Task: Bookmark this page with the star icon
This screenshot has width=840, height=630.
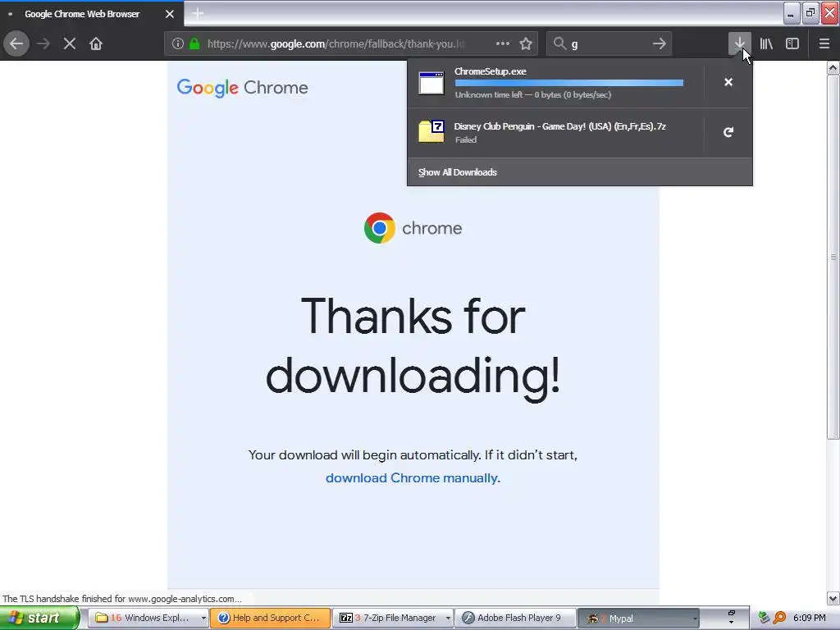Action: [x=526, y=43]
